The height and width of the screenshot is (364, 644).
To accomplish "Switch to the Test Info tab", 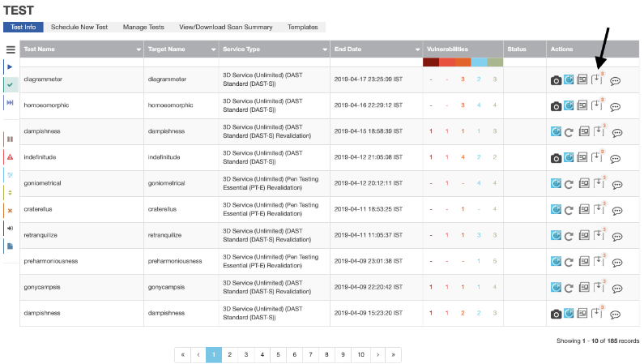I will 23,27.
